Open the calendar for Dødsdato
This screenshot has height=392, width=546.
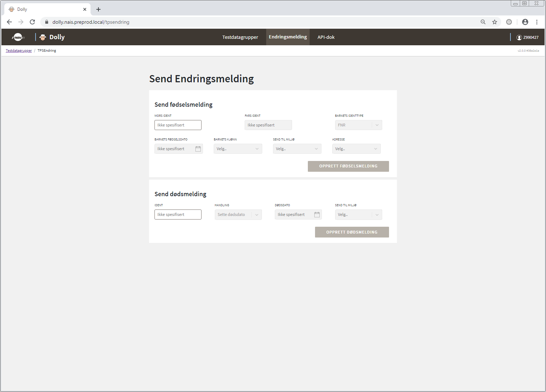coord(317,214)
